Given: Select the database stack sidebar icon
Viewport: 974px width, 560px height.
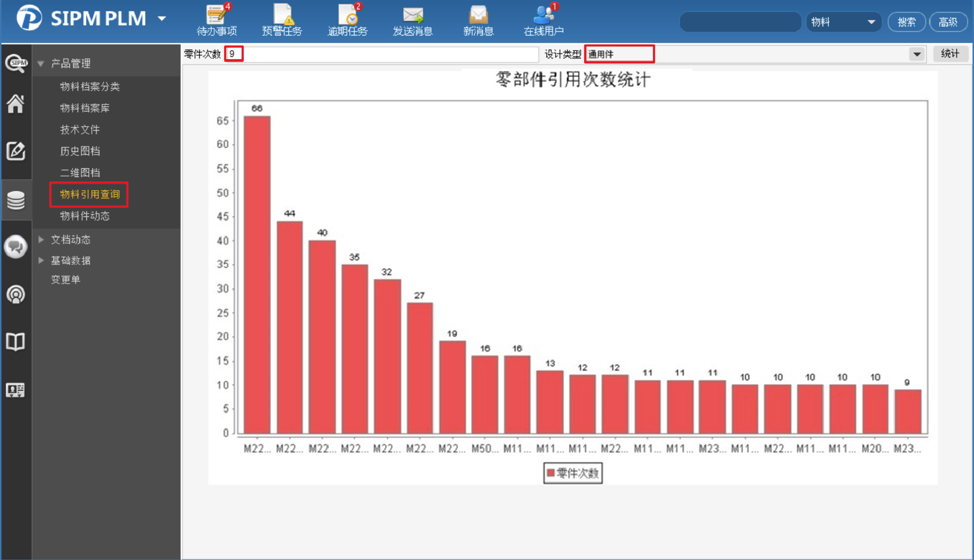Looking at the screenshot, I should (x=16, y=200).
